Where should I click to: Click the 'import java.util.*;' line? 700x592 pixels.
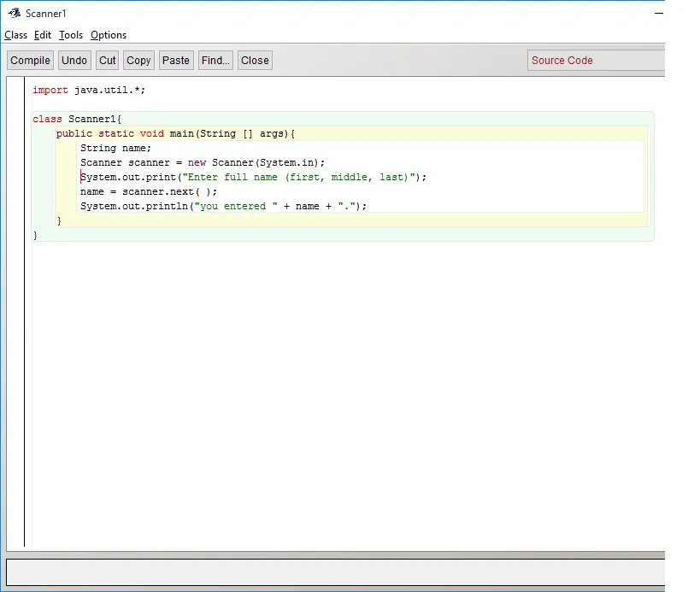coord(89,90)
